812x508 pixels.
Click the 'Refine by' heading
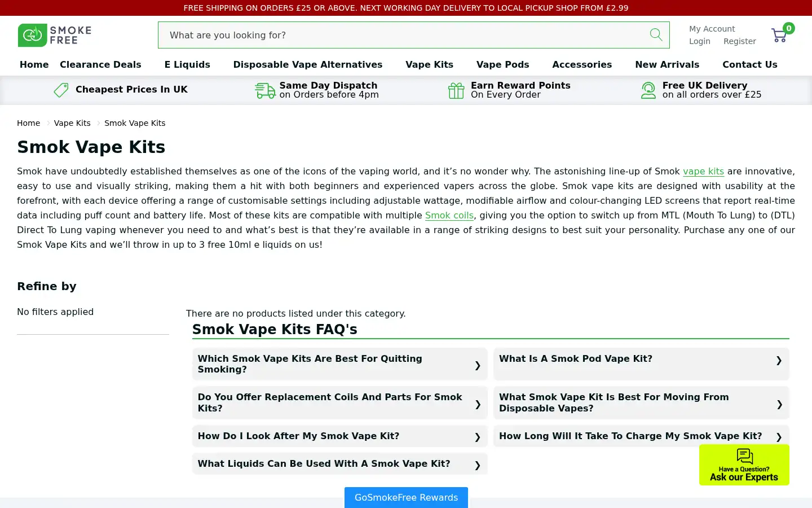click(x=47, y=286)
